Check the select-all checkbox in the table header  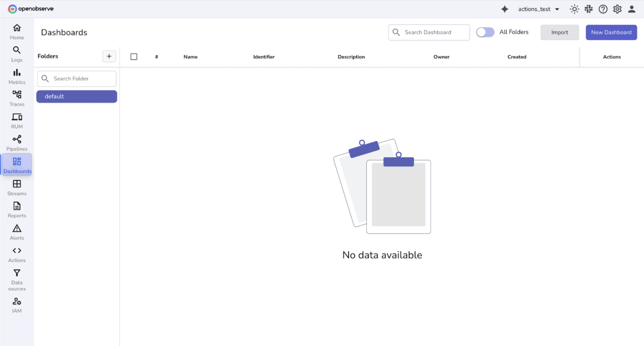point(134,57)
